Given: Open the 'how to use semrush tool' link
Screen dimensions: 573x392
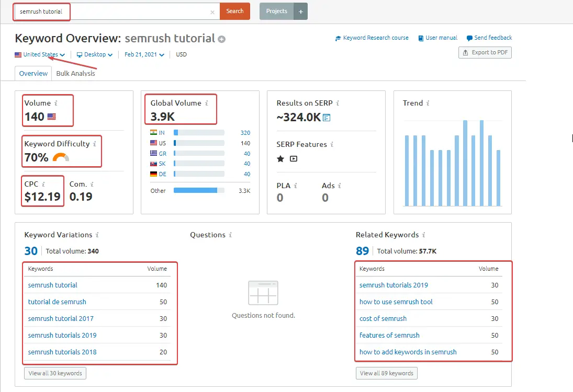Looking at the screenshot, I should pyautogui.click(x=396, y=302).
